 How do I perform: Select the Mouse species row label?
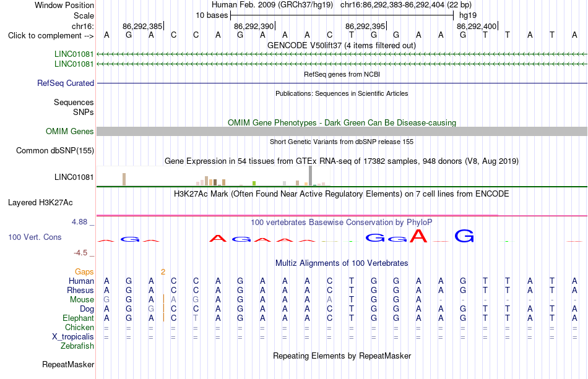coord(82,300)
